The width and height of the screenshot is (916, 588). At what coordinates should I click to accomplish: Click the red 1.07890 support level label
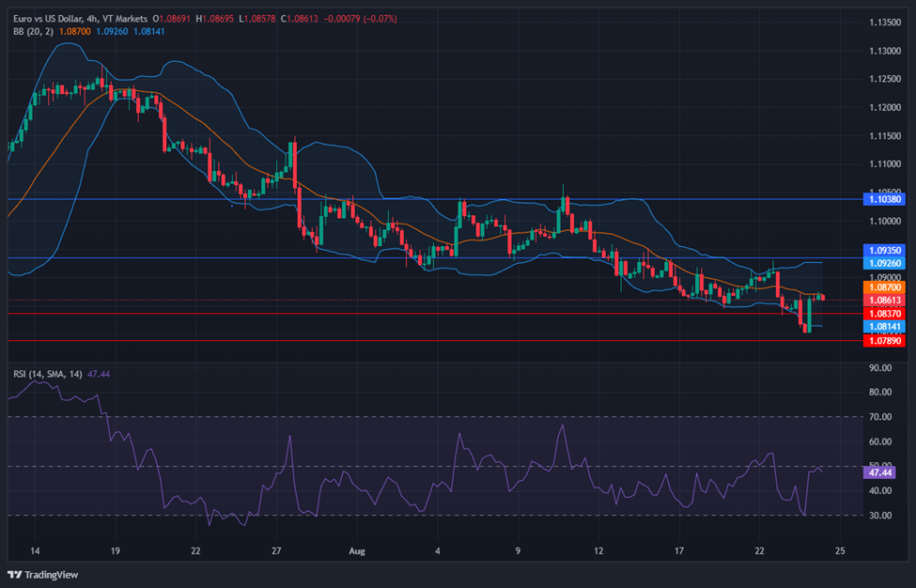coord(886,341)
